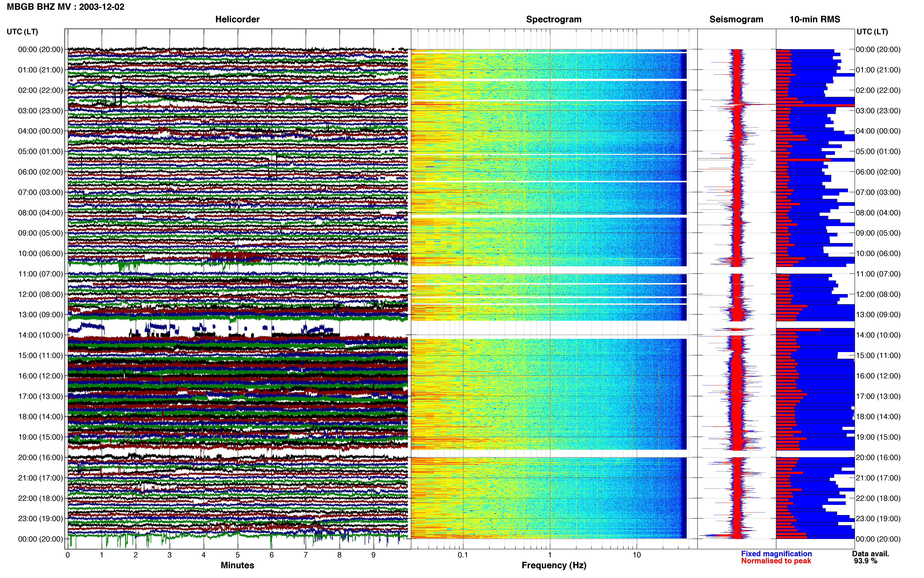Click left time label '03:00 (23:00)'
The image size is (924, 578).
[x=41, y=111]
